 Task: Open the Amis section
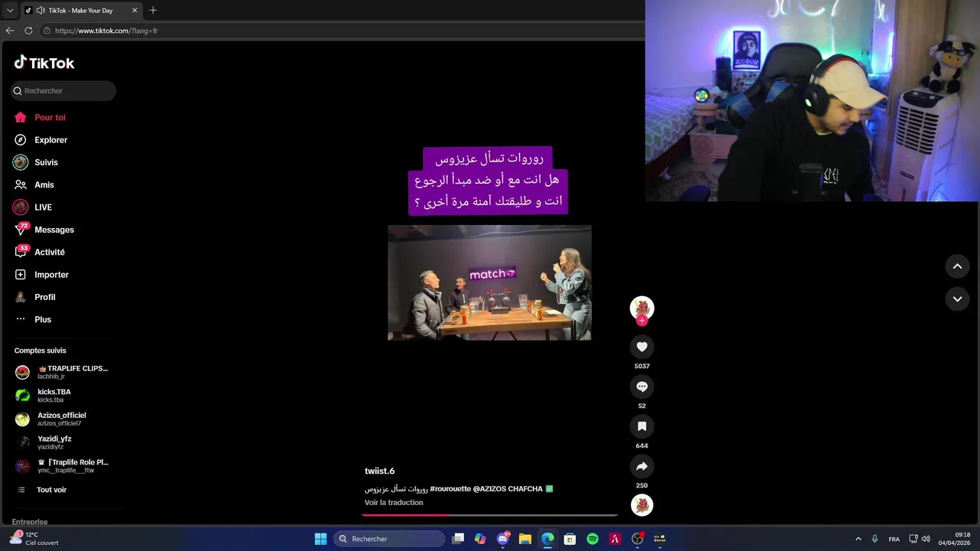[34, 184]
